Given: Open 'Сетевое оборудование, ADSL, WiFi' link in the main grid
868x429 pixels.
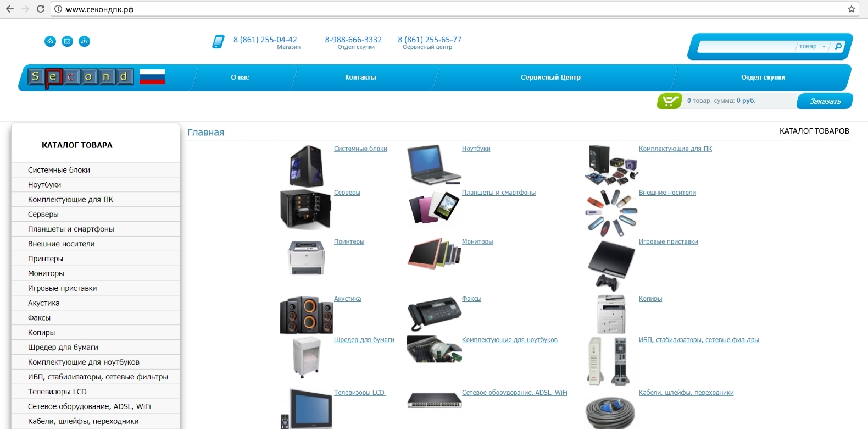Looking at the screenshot, I should point(515,393).
